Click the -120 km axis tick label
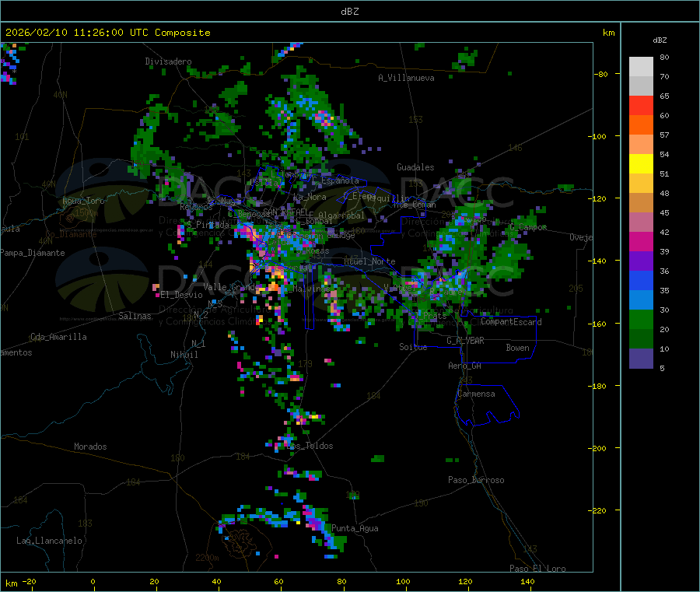The width and height of the screenshot is (700, 592). click(x=597, y=198)
